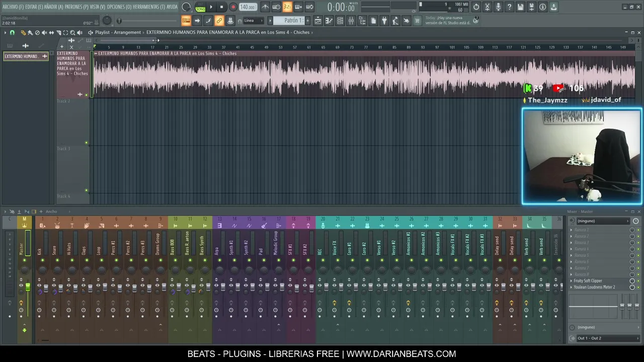Screen dimensions: 644x362
Task: Open the online content library cart icon
Action: (418, 21)
